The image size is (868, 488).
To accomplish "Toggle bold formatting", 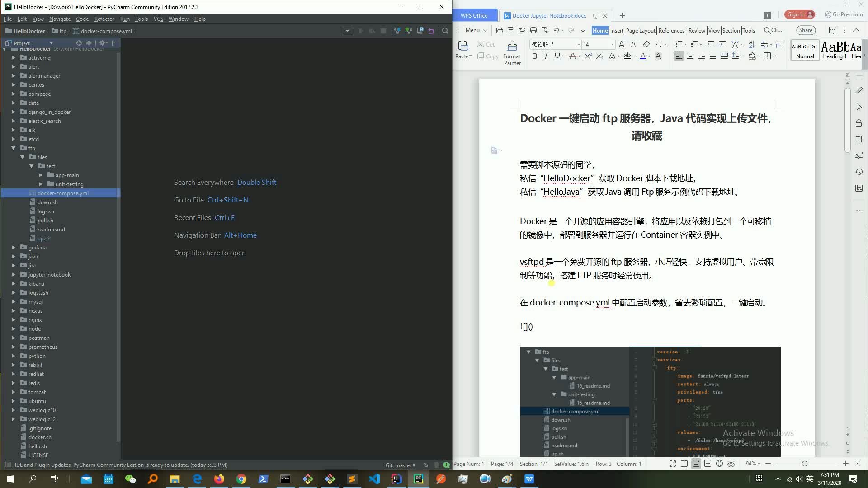I will click(x=535, y=56).
